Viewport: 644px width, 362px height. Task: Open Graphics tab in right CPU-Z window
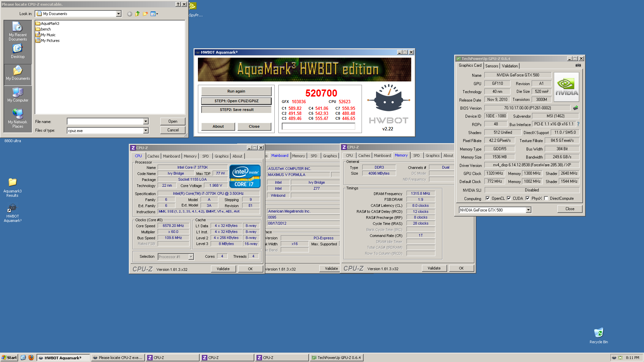[432, 156]
